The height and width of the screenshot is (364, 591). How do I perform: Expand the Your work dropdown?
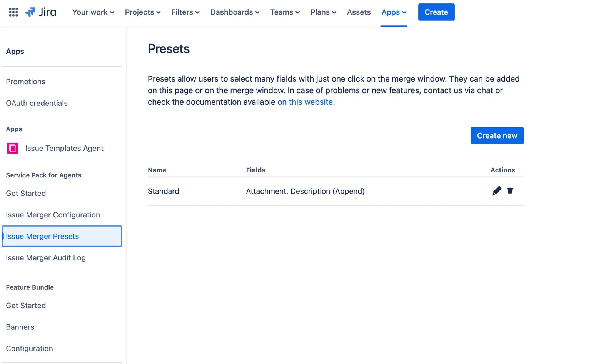coord(93,12)
